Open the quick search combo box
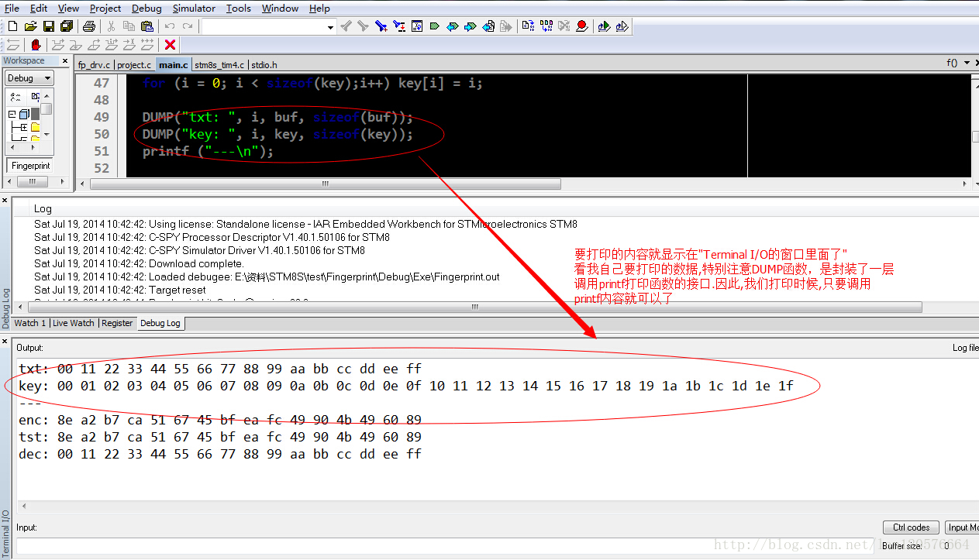This screenshot has width=979, height=560. [x=268, y=26]
